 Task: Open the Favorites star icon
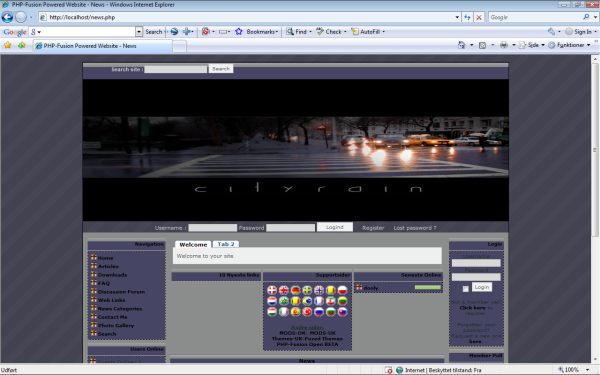(8, 45)
